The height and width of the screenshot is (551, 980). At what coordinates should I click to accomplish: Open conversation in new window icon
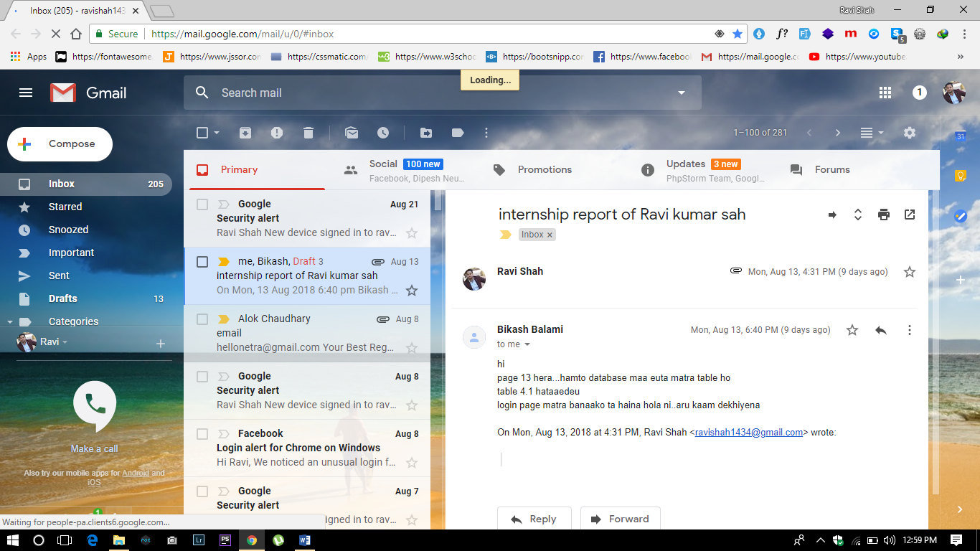910,215
